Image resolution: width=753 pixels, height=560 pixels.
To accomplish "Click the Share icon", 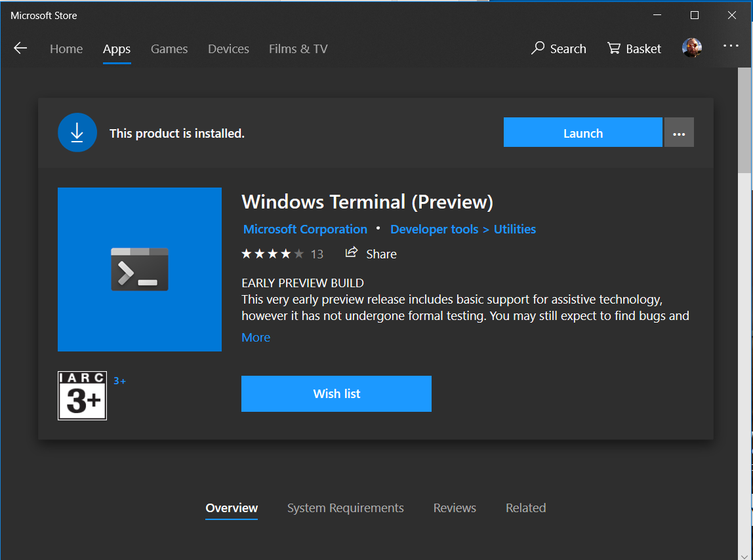I will [x=352, y=253].
